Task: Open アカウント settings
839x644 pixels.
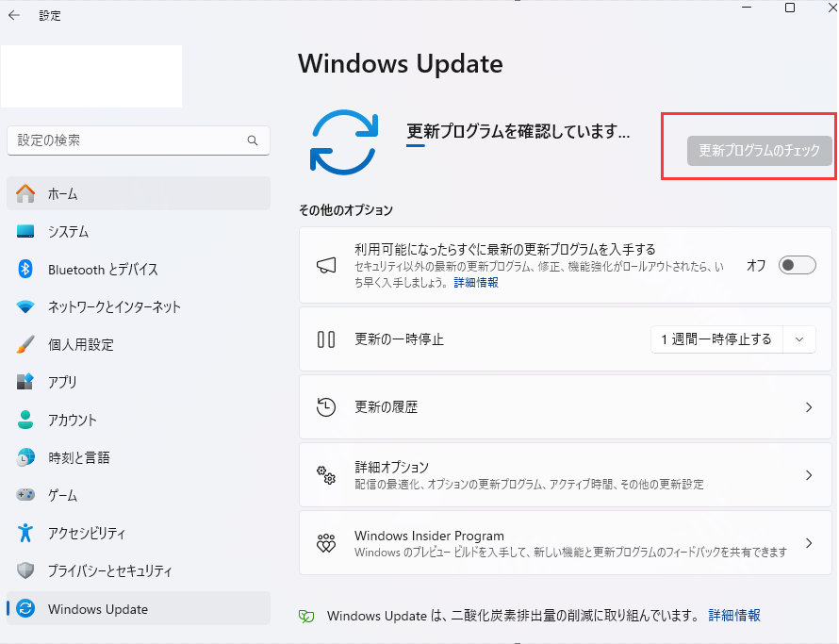Action: tap(139, 420)
